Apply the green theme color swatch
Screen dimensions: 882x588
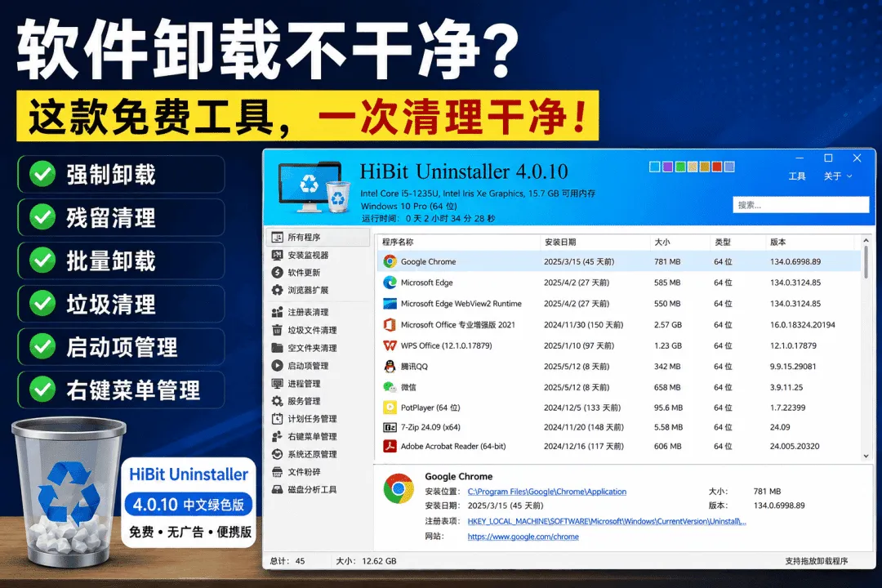click(680, 167)
